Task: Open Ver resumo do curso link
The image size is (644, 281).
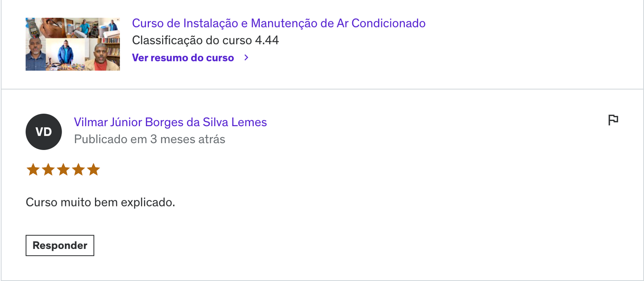Action: point(183,58)
